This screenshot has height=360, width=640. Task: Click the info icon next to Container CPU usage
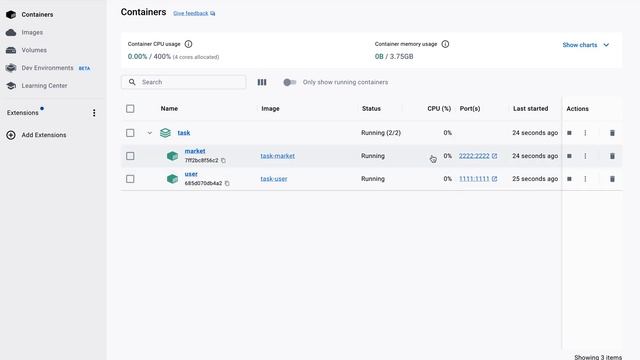point(188,44)
